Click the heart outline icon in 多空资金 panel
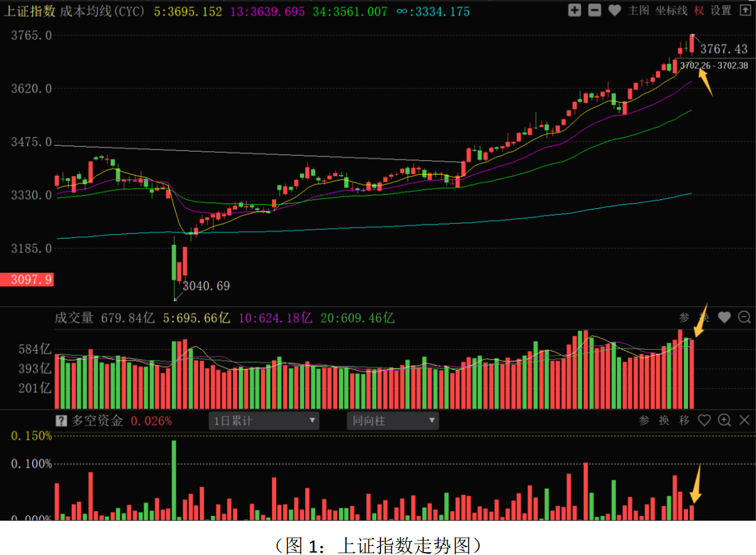 [704, 420]
